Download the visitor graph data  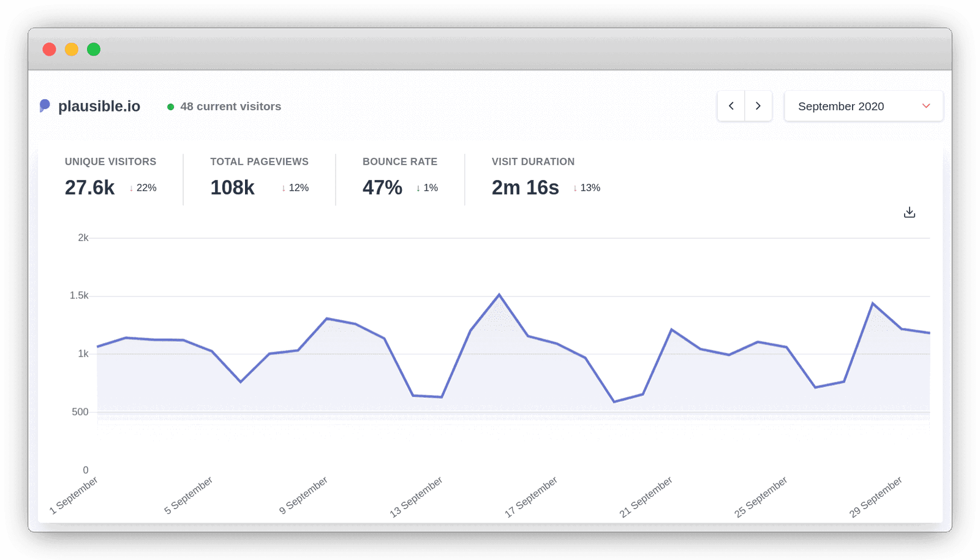point(909,213)
